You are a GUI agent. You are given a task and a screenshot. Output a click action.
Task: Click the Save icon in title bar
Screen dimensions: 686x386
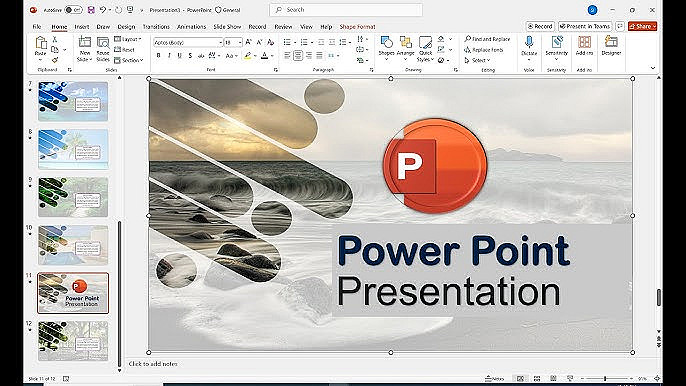coord(91,10)
